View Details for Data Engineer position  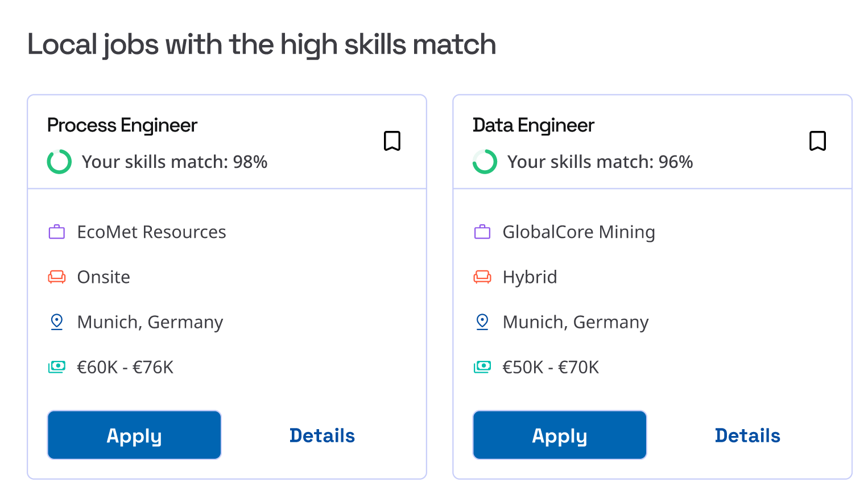click(x=747, y=435)
